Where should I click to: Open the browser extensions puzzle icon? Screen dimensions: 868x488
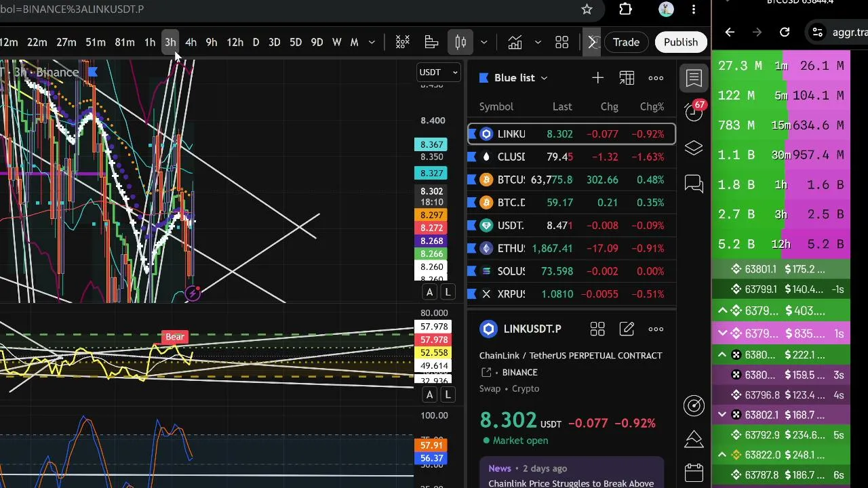(x=625, y=9)
